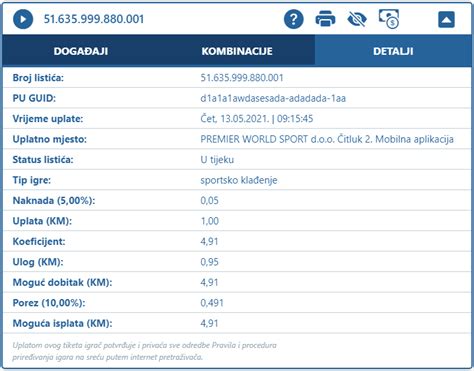Click the Ulog (KM): label
This screenshot has width=474, height=371.
click(x=38, y=262)
